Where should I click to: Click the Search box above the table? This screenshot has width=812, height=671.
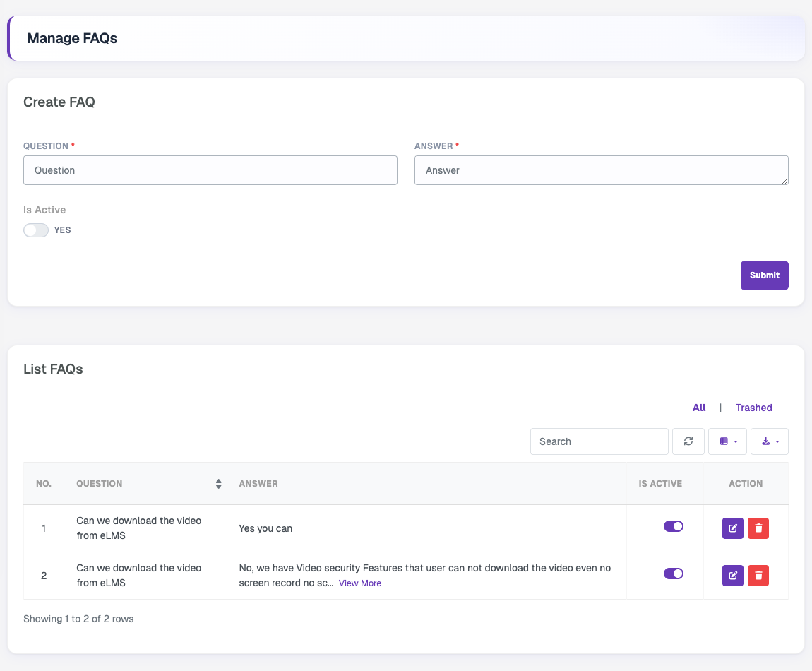pos(599,441)
